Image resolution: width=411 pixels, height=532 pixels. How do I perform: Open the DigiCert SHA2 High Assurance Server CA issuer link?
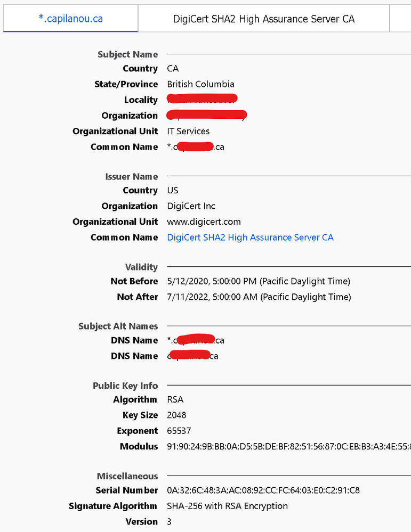tap(251, 238)
